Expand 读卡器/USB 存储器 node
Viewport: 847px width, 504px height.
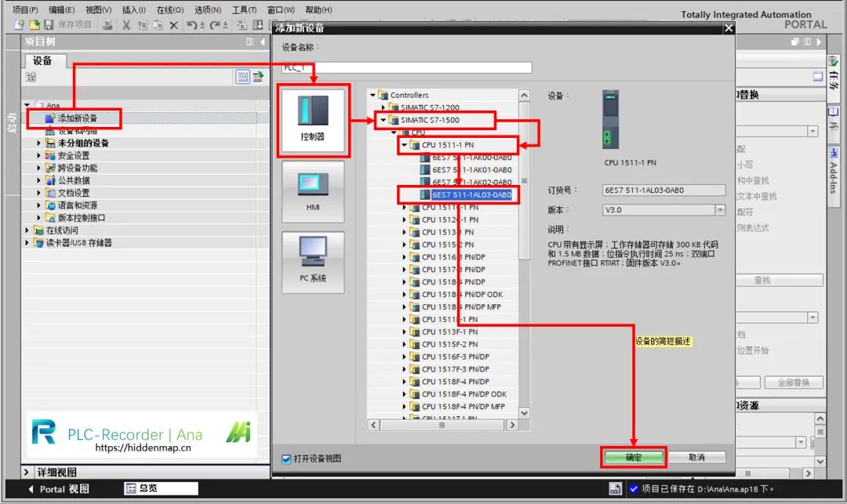pos(27,243)
